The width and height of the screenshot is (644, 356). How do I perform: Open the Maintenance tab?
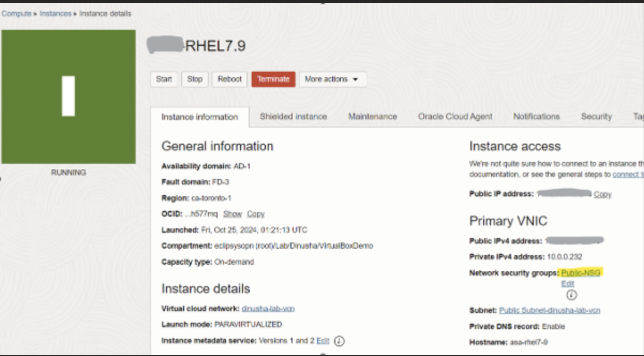372,116
